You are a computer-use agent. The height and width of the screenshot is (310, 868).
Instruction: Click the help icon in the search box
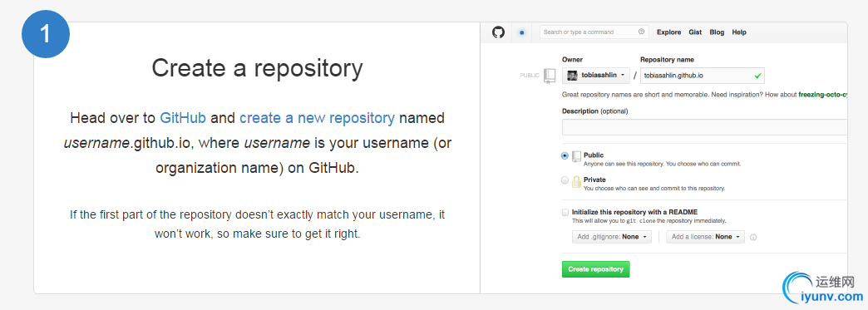641,32
